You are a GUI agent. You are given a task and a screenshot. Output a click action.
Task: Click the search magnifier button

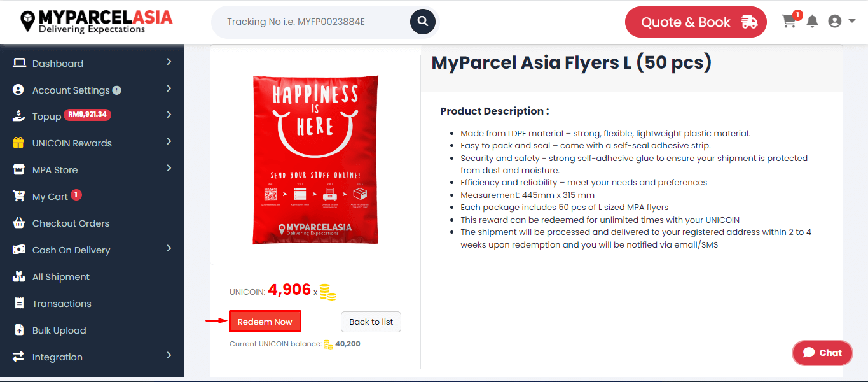(422, 22)
